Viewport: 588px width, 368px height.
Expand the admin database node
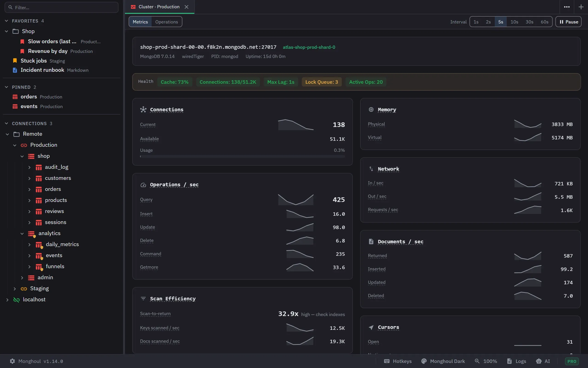22,278
